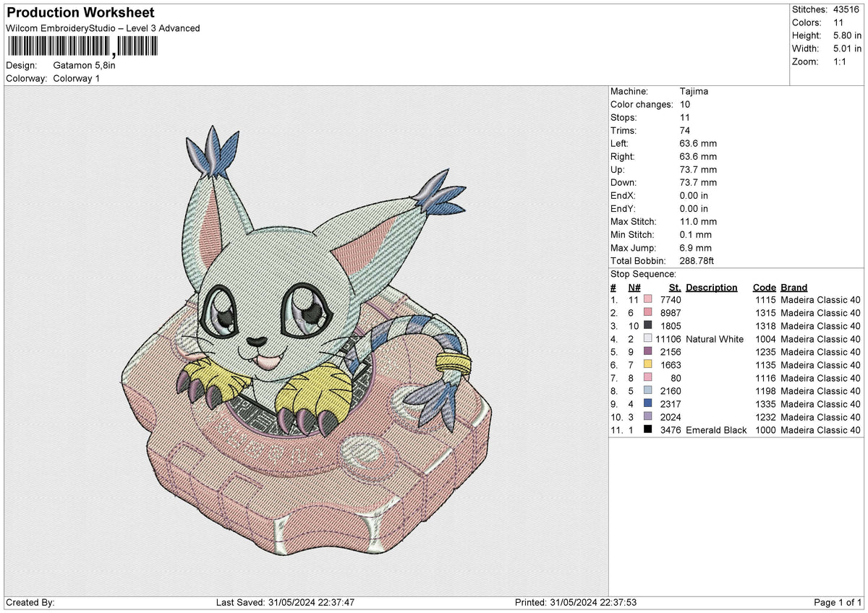The width and height of the screenshot is (868, 613).
Task: Click code 1115 in the stop sequence
Action: click(765, 300)
